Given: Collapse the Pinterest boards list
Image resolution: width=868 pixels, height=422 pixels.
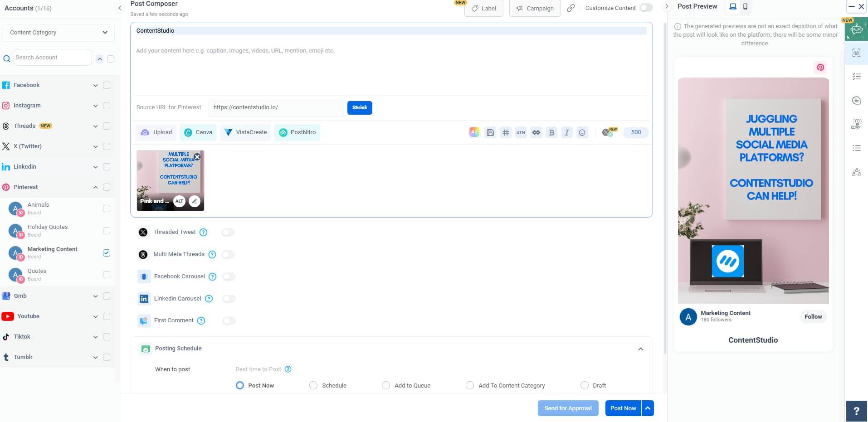Looking at the screenshot, I should (x=96, y=187).
